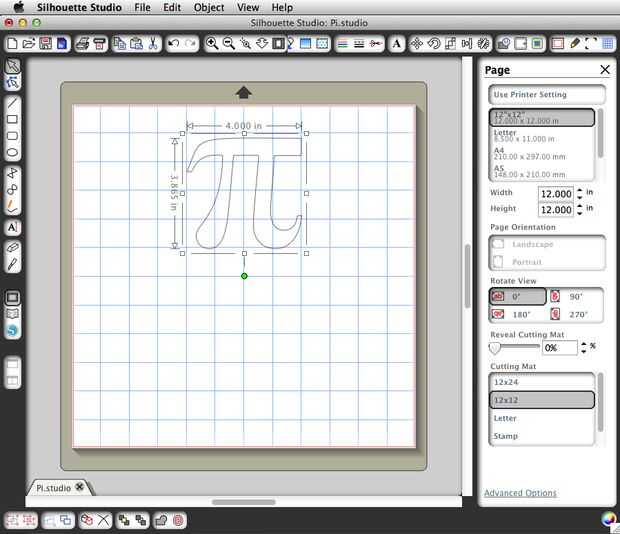Open the View menu
The width and height of the screenshot is (620, 534).
(248, 7)
